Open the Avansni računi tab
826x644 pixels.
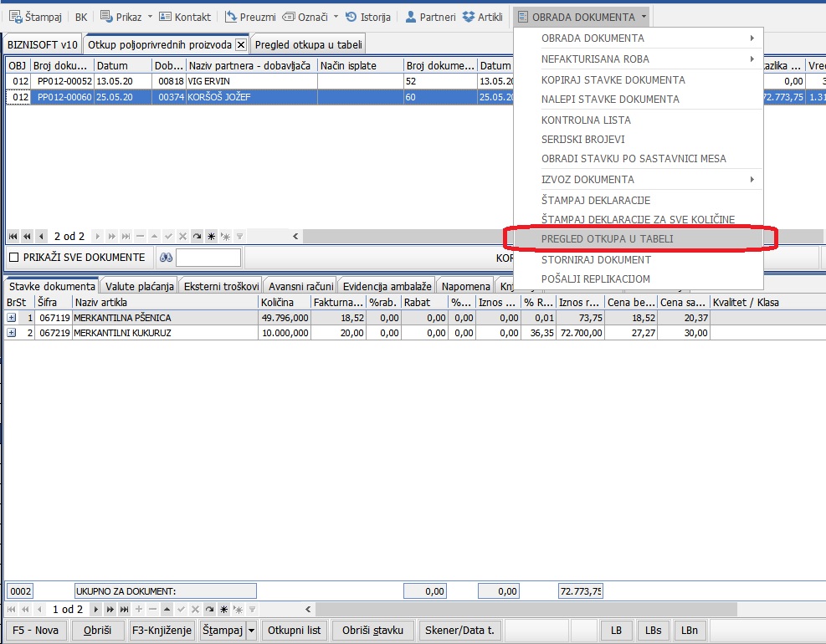(x=300, y=287)
